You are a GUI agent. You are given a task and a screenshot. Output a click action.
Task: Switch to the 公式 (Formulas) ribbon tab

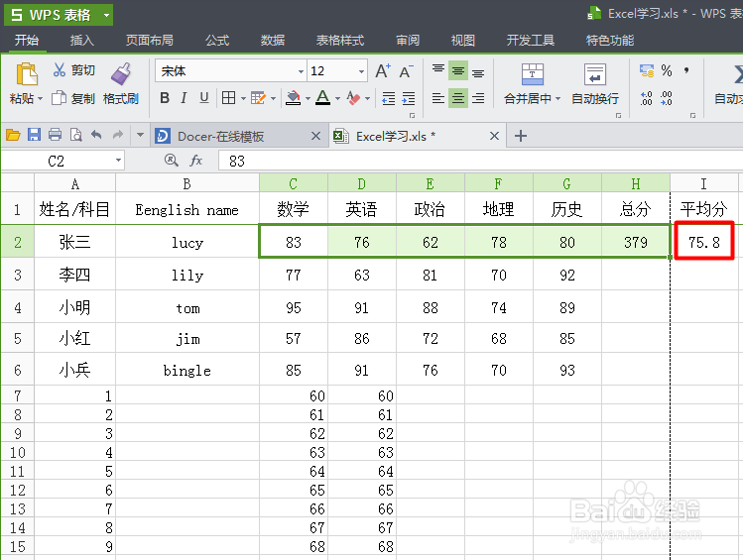(217, 41)
